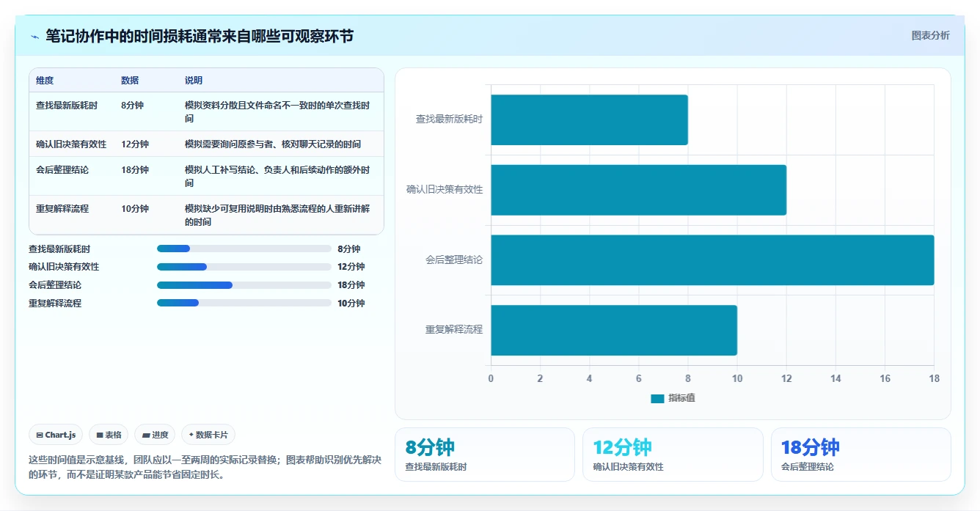This screenshot has height=511, width=980.
Task: Click the 18分钟 label beside progress bar
Action: [351, 285]
